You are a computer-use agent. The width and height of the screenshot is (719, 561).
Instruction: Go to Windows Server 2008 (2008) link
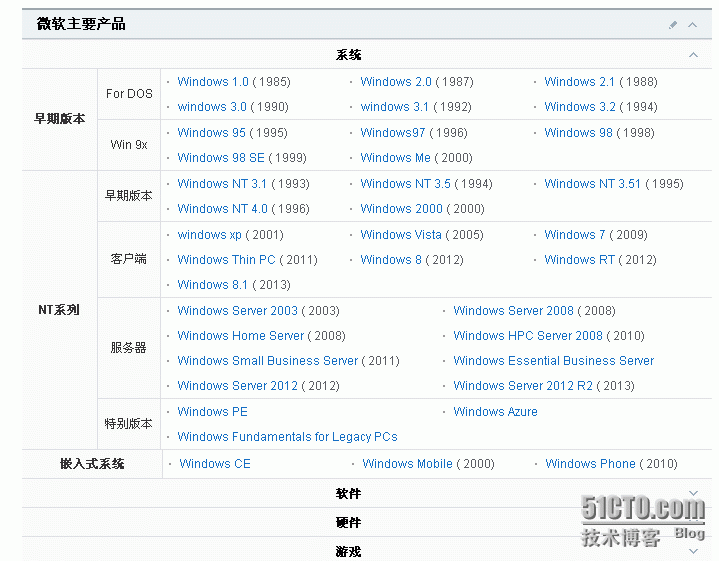[513, 311]
